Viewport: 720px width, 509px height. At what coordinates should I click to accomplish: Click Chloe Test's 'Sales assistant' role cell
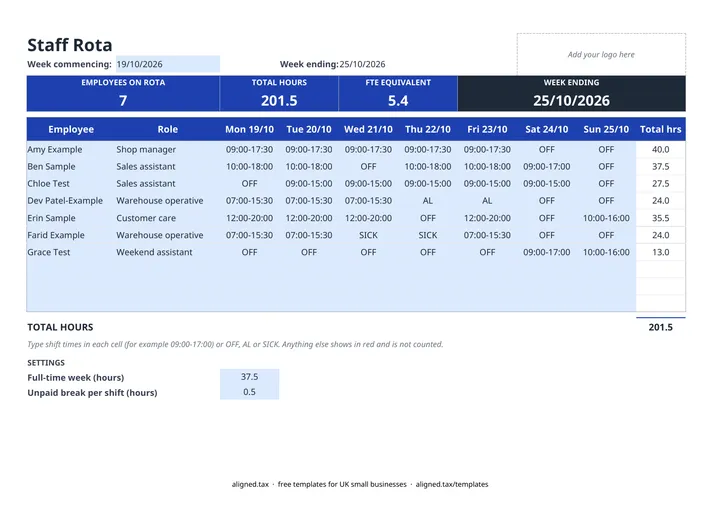168,184
